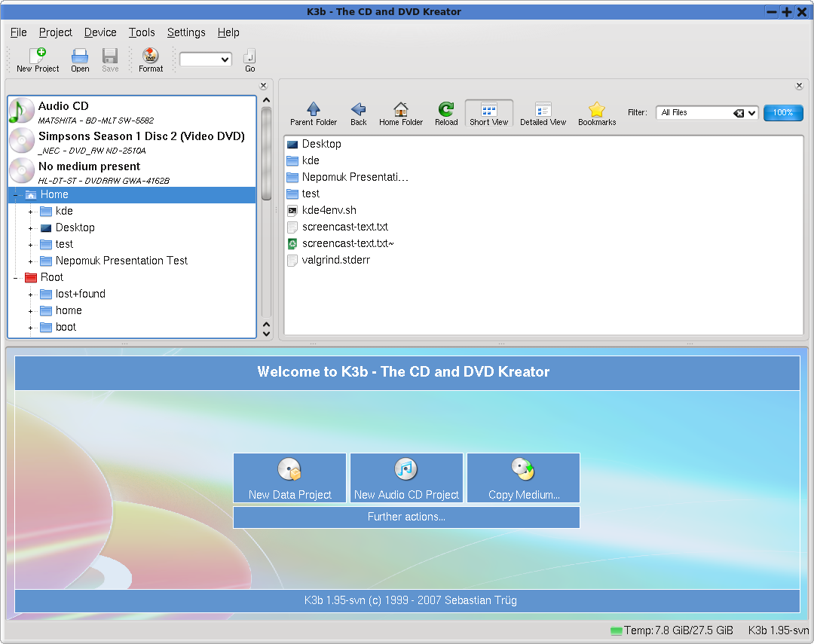Click K3b 1.95-svn status bar text
The height and width of the screenshot is (644, 814).
pos(778,630)
